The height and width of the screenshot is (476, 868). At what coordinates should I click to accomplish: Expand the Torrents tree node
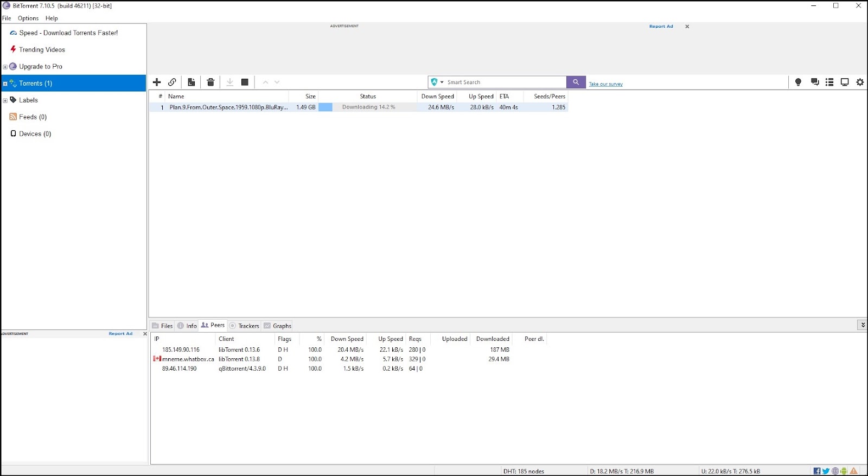coord(5,84)
